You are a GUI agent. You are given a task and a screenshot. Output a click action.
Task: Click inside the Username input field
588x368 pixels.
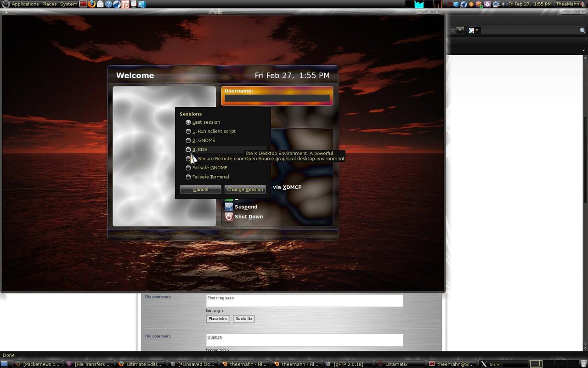click(x=277, y=98)
